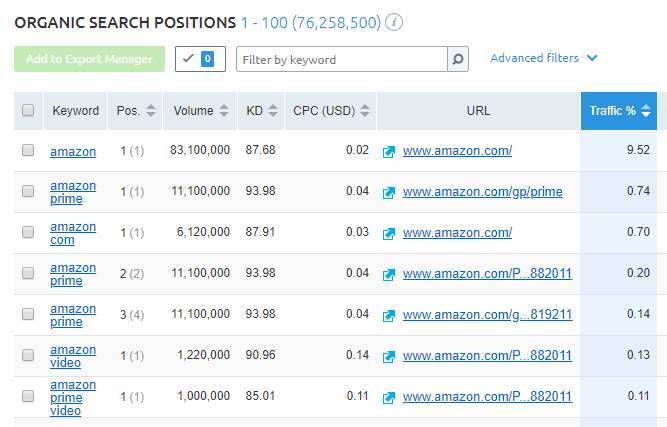
Task: Open www.amazon.com/P...882011 URL in amazon prime video row
Action: (487, 397)
